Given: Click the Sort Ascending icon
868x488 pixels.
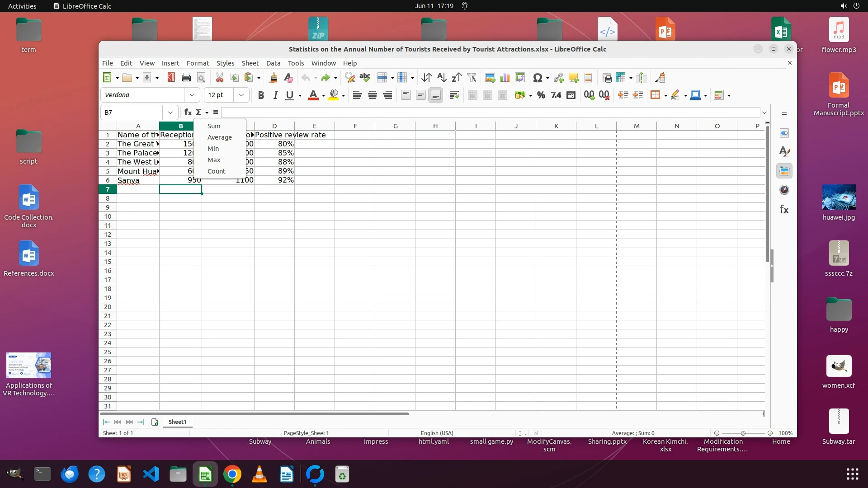Looking at the screenshot, I should (442, 78).
